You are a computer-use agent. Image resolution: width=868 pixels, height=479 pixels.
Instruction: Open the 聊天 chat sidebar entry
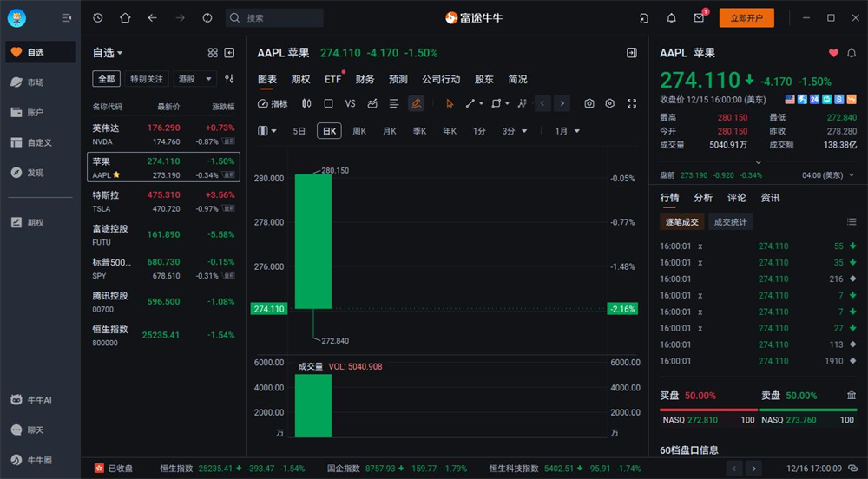(40, 430)
